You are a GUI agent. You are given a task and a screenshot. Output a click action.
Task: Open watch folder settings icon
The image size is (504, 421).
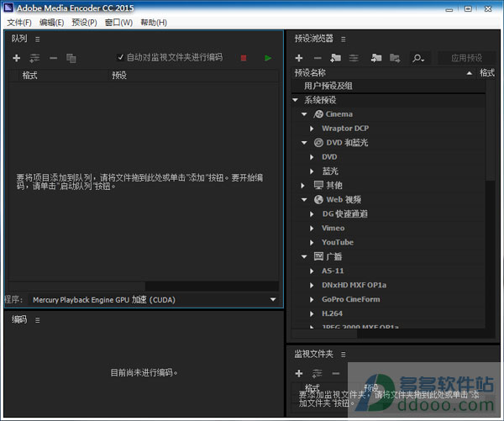point(317,373)
